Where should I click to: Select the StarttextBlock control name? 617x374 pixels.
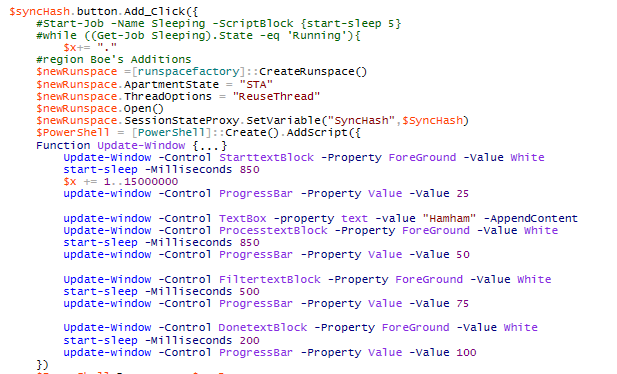click(x=266, y=157)
